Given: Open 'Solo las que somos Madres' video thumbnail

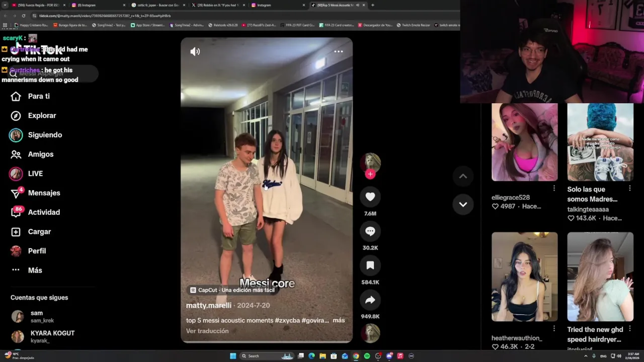Looking at the screenshot, I should (600, 142).
